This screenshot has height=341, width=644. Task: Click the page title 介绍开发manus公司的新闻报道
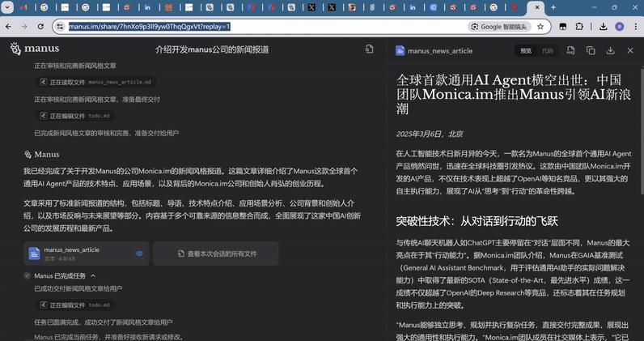click(212, 49)
